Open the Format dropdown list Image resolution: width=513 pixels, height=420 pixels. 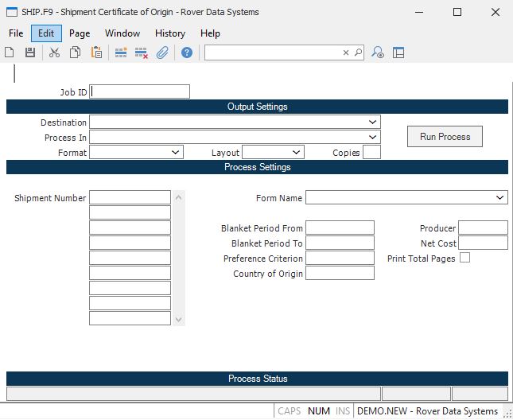point(176,152)
